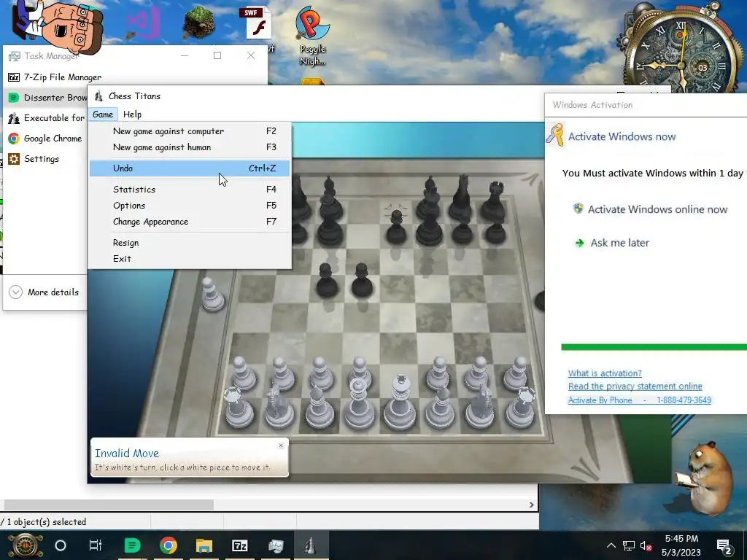This screenshot has width=747, height=560.
Task: Click the Dissenter icon in Task Manager row
Action: pyautogui.click(x=14, y=98)
